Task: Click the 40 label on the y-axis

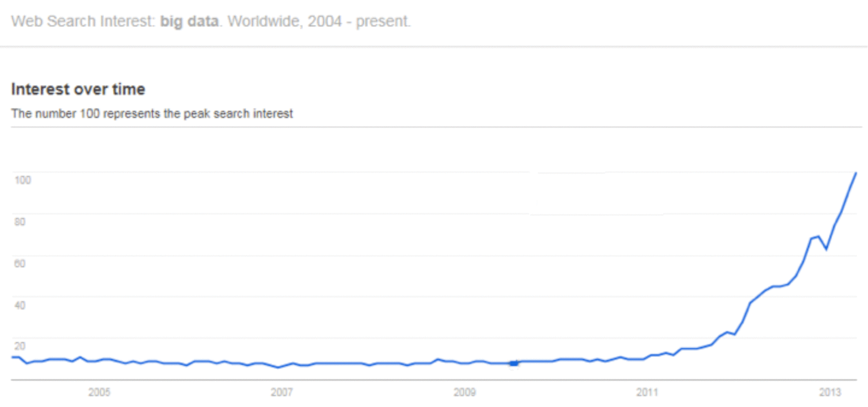Action: tap(20, 305)
